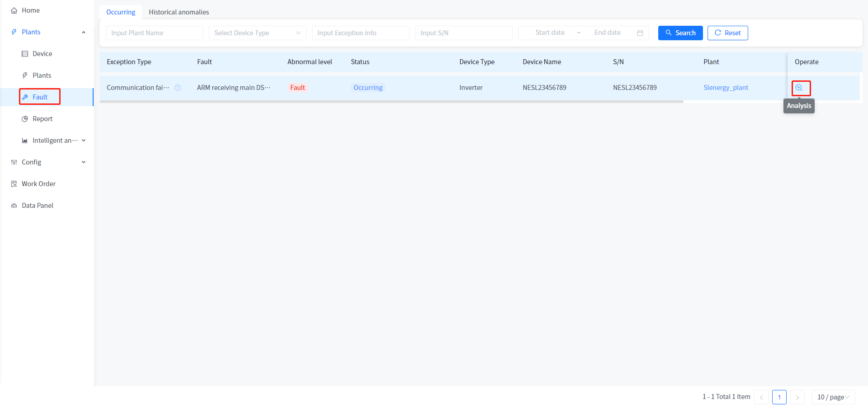Open the Select Device Type dropdown
Image resolution: width=868 pixels, height=408 pixels.
click(257, 33)
